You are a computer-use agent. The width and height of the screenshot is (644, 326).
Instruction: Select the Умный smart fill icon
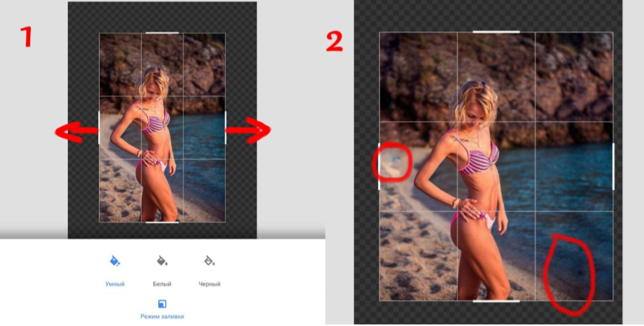115,261
